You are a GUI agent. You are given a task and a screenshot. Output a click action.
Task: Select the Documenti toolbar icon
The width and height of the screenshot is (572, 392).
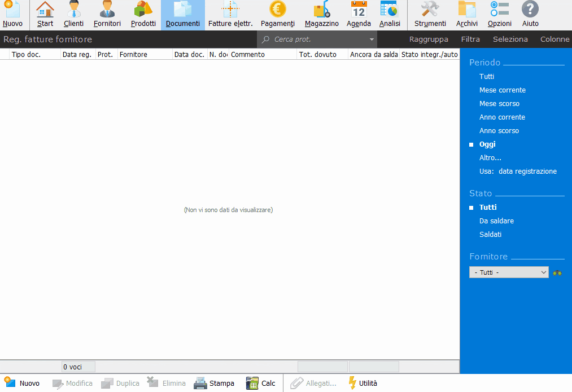click(x=183, y=15)
